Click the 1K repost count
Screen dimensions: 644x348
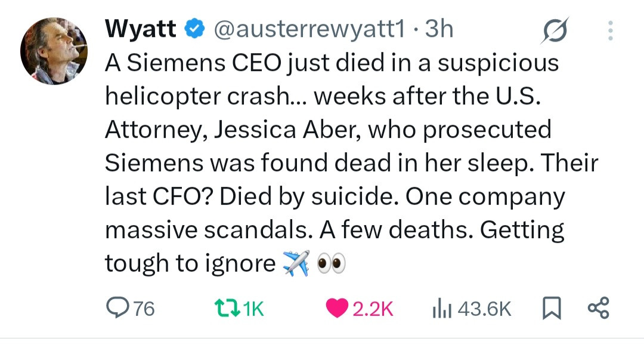[253, 309]
